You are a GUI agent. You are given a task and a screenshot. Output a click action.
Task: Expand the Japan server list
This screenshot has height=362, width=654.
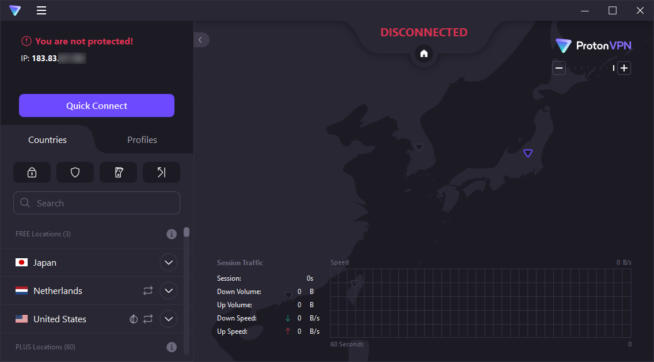click(169, 262)
